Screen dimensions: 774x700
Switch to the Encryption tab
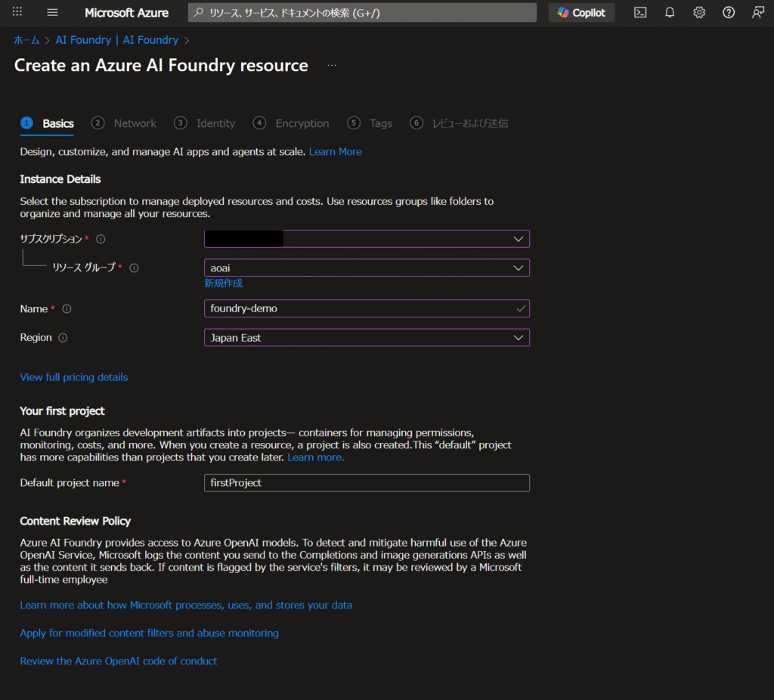(291, 123)
